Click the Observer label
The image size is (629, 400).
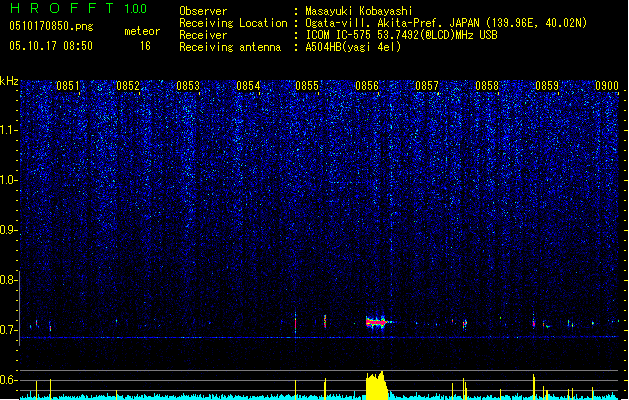203,11
